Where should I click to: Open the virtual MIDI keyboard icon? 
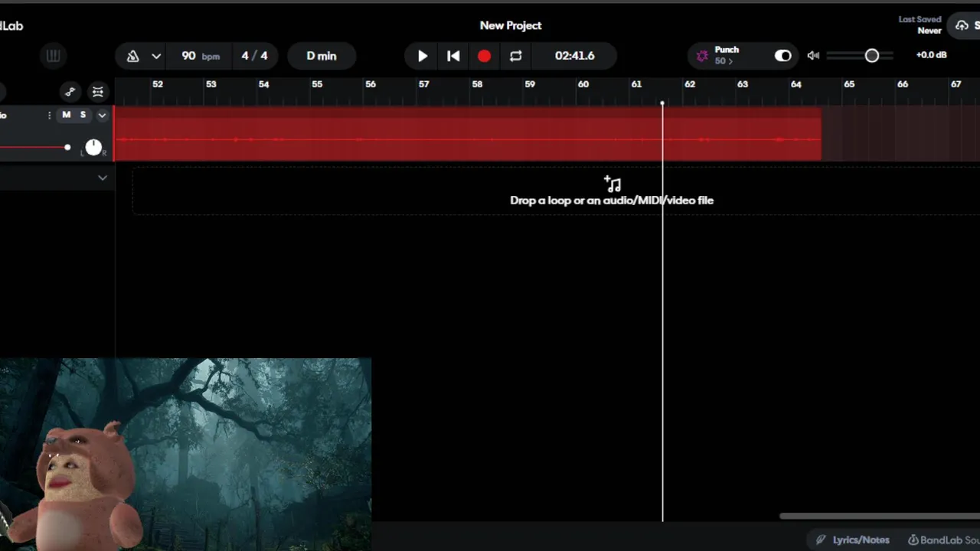click(53, 56)
